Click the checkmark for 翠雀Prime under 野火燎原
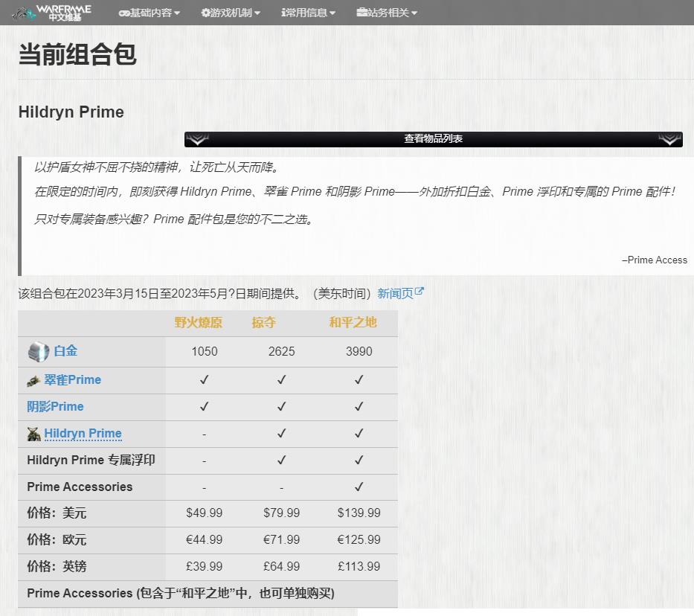 point(204,379)
